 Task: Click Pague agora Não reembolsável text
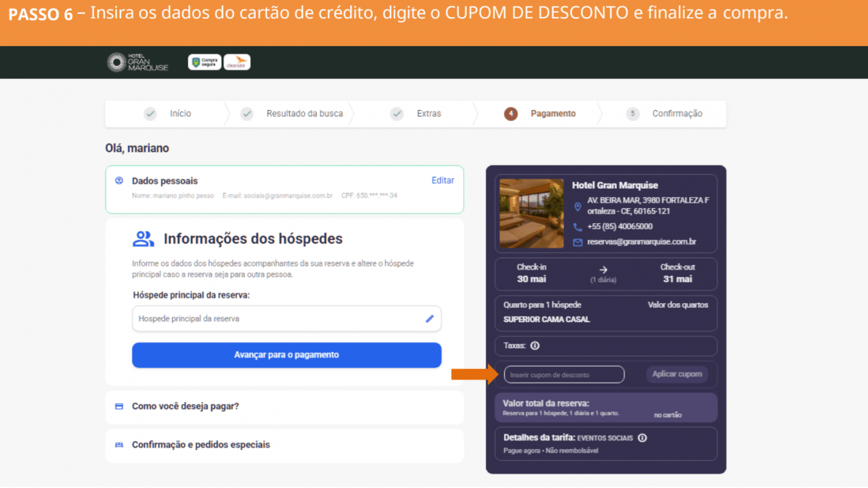(551, 451)
